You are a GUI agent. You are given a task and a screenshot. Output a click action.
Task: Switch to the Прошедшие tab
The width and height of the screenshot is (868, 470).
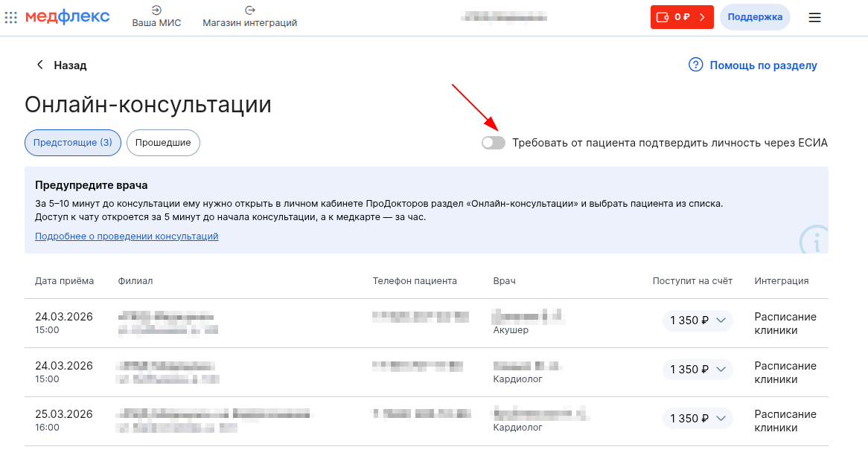(163, 143)
